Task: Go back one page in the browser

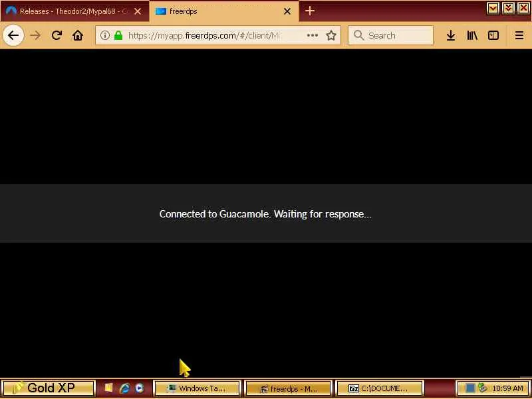Action: pos(13,35)
